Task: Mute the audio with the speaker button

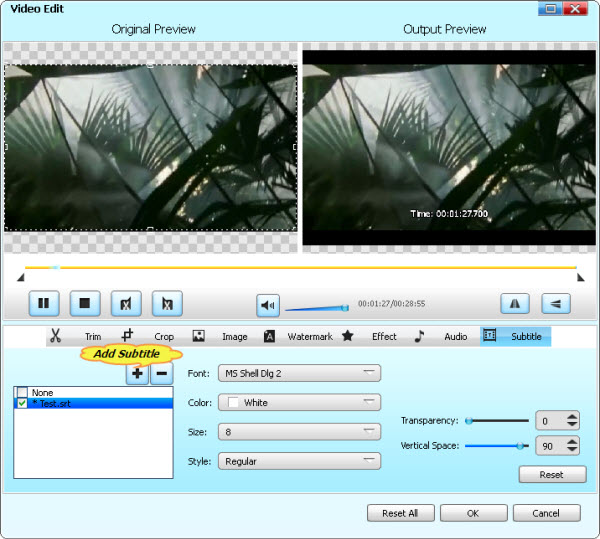Action: tap(268, 305)
